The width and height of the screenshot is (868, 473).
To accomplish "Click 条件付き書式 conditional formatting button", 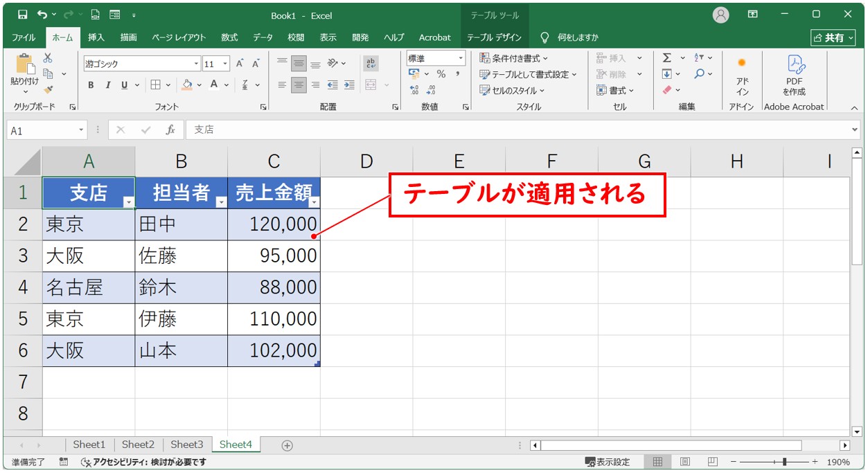I will pyautogui.click(x=513, y=58).
